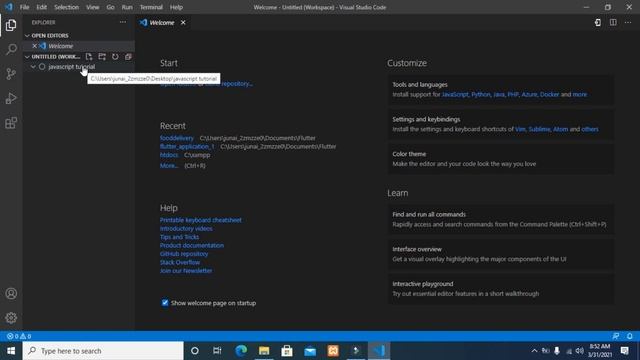Open the Stack Overflow link
640x360 pixels.
click(x=180, y=262)
